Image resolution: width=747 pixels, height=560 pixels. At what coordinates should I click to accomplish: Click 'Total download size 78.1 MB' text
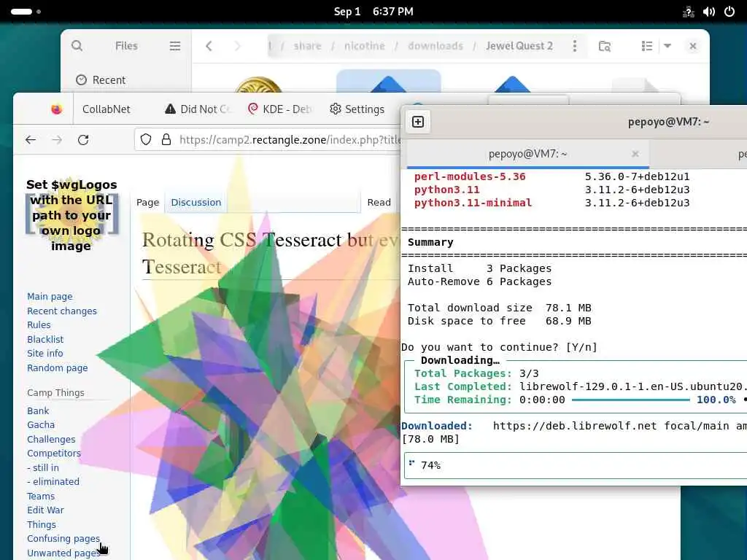499,308
